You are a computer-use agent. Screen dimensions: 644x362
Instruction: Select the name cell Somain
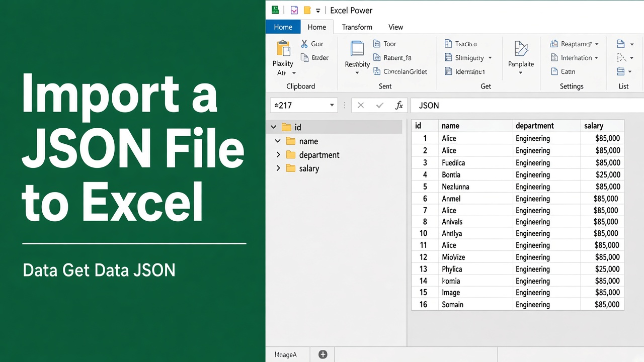click(475, 304)
